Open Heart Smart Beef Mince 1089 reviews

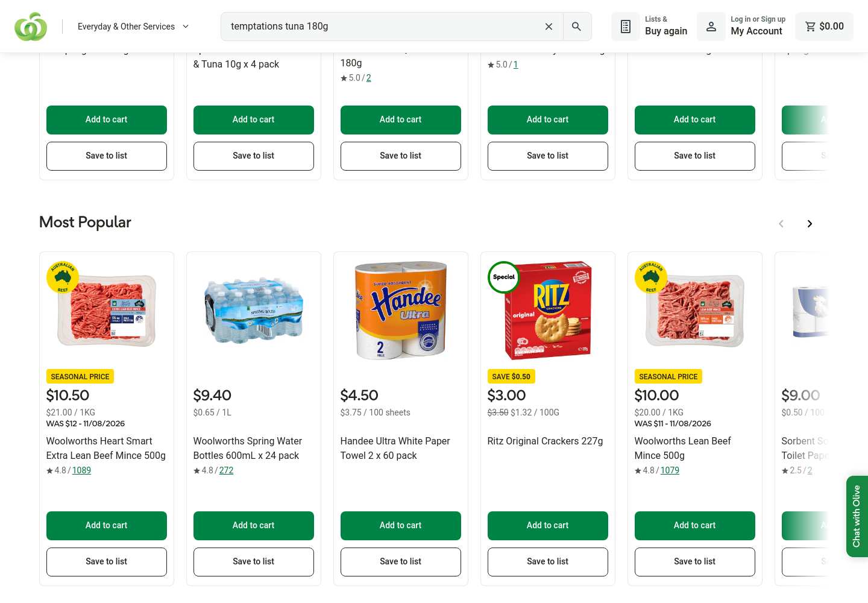coord(81,470)
